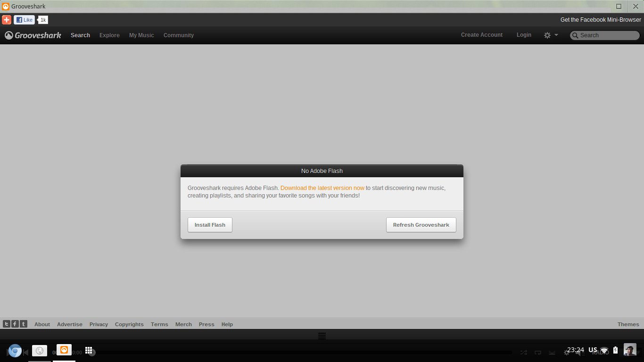644x362 pixels.
Task: Expand the queue handle above player bar
Action: (x=322, y=336)
